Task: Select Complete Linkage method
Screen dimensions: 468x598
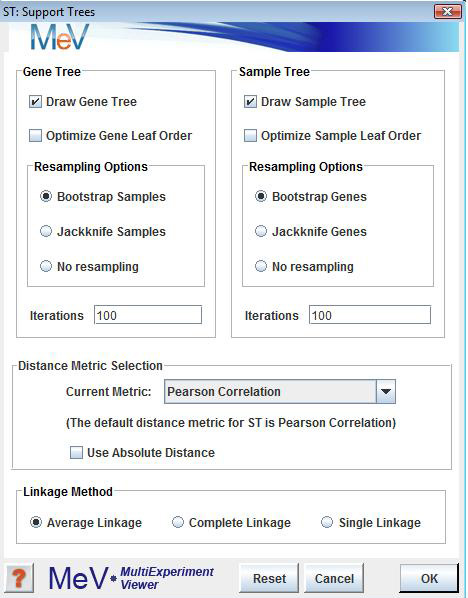Action: 178,522
